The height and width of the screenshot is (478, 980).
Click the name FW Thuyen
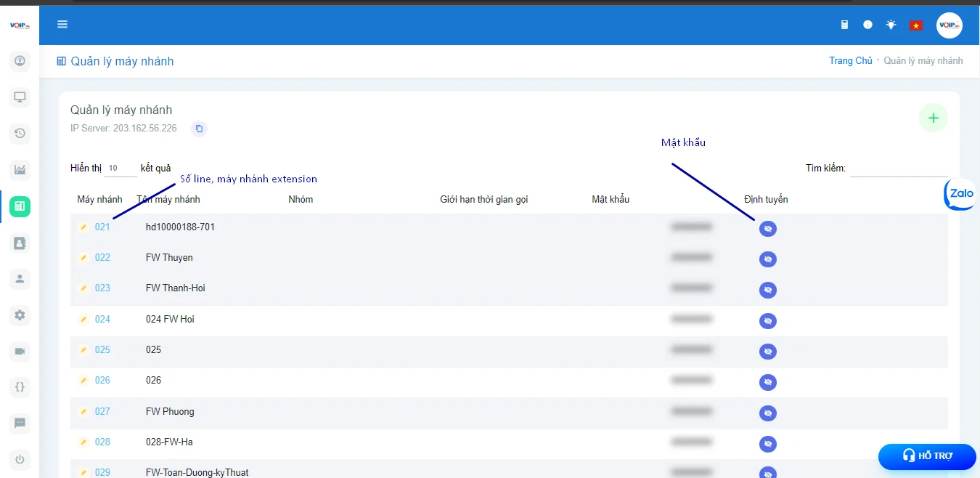point(169,258)
